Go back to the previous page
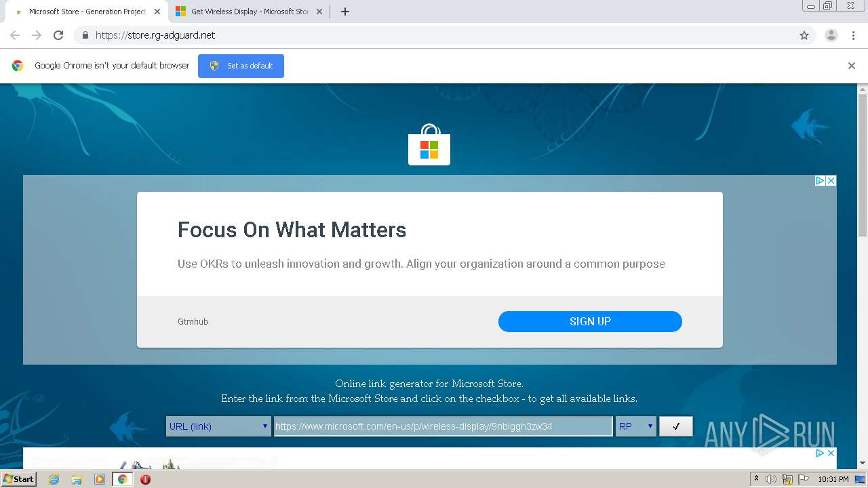The height and width of the screenshot is (488, 868). [15, 35]
